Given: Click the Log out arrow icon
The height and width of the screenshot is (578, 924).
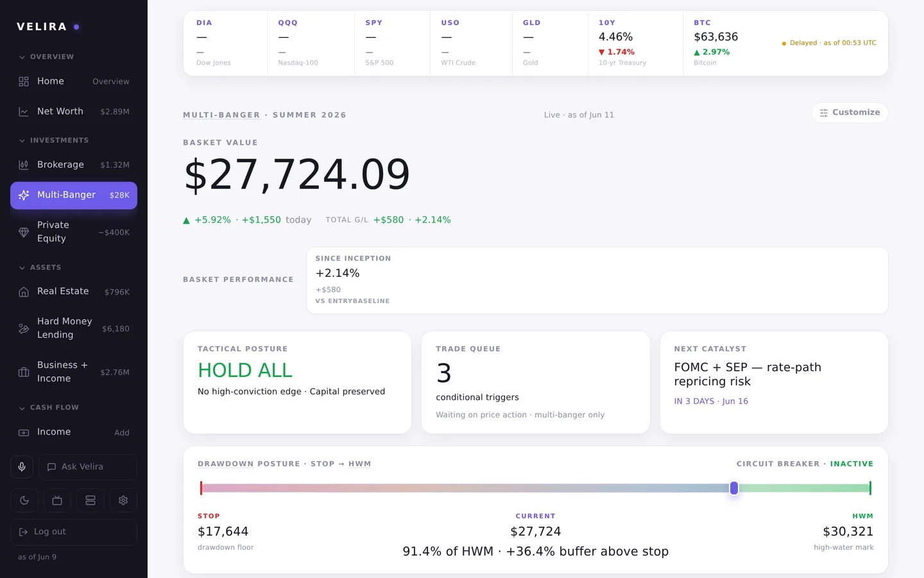Looking at the screenshot, I should [x=24, y=532].
